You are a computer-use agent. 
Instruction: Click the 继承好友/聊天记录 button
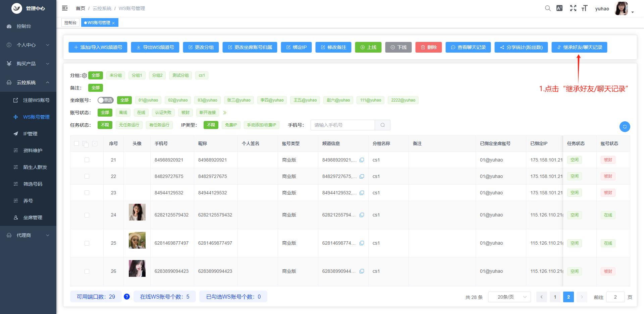(579, 47)
